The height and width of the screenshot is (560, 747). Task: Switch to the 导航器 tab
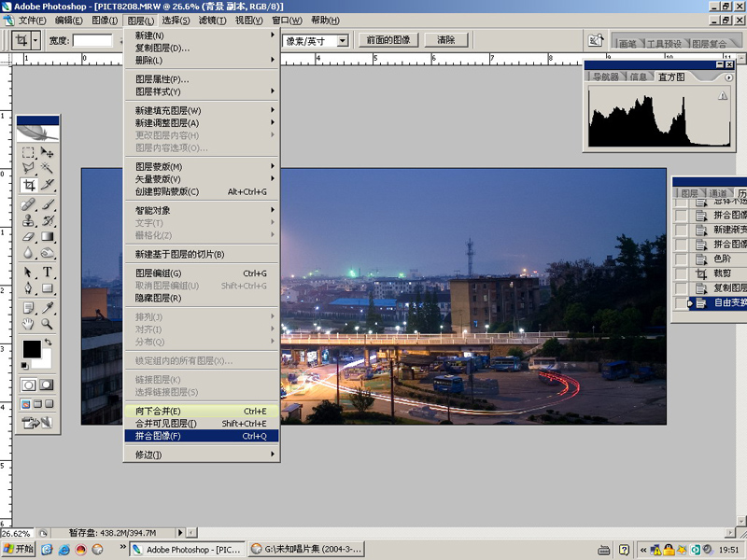click(x=606, y=77)
